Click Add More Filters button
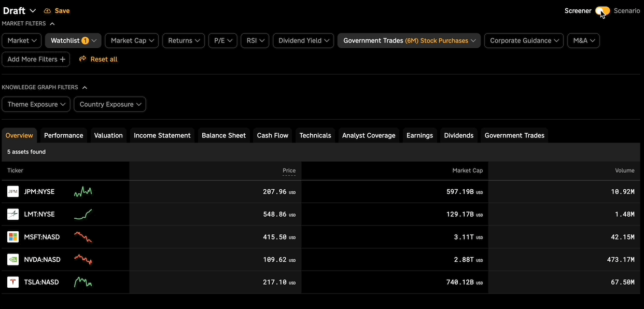Screen dimensions: 644x309 point(36,59)
